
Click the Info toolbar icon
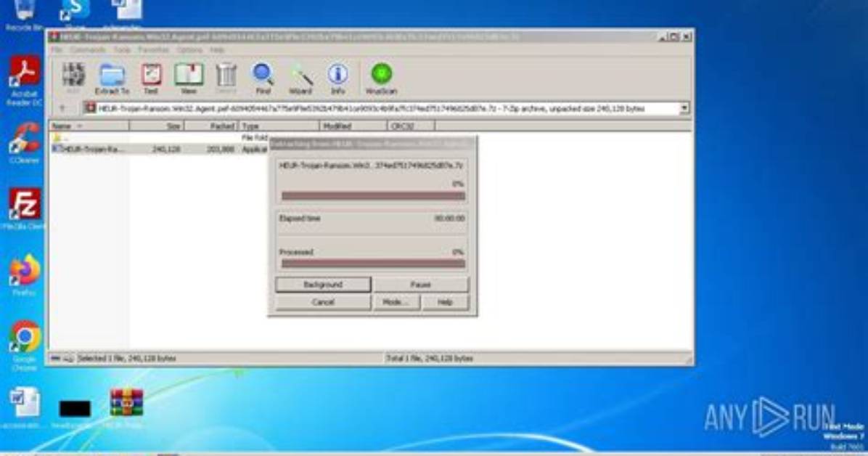click(337, 78)
